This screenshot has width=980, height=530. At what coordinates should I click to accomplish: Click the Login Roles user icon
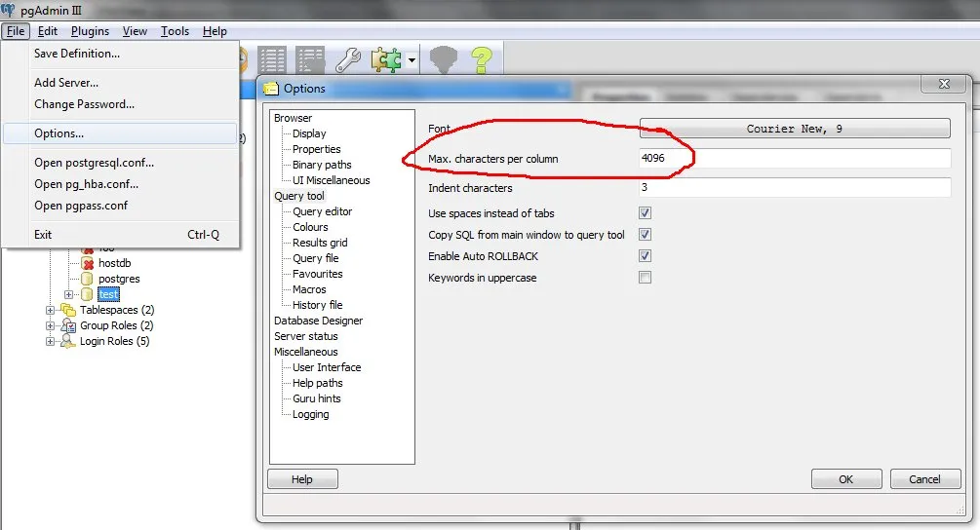pos(68,341)
